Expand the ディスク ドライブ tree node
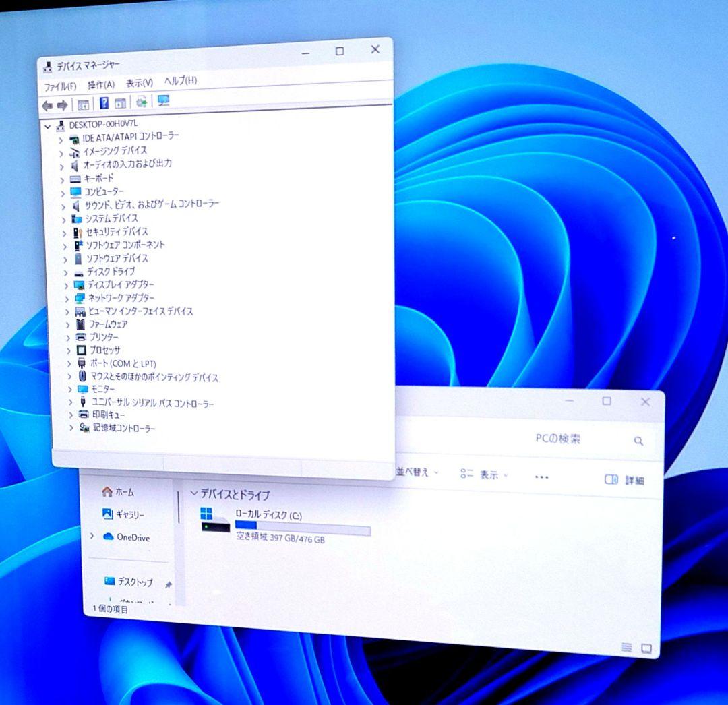Viewport: 728px width, 705px height. pyautogui.click(x=66, y=272)
